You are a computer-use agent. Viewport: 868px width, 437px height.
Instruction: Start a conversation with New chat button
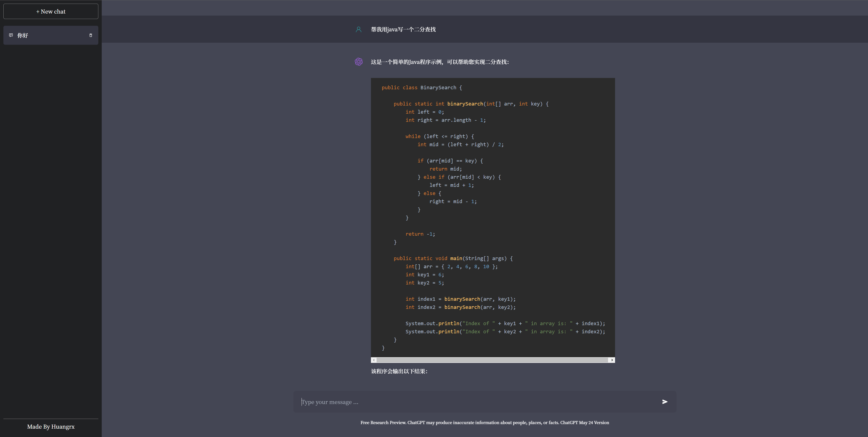[51, 12]
